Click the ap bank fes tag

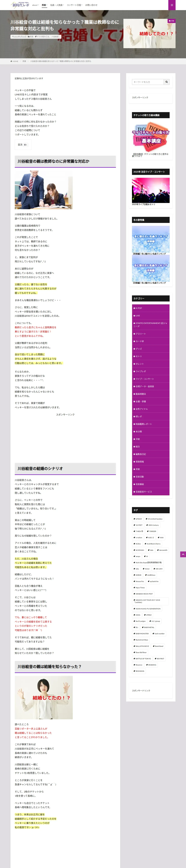point(153,581)
